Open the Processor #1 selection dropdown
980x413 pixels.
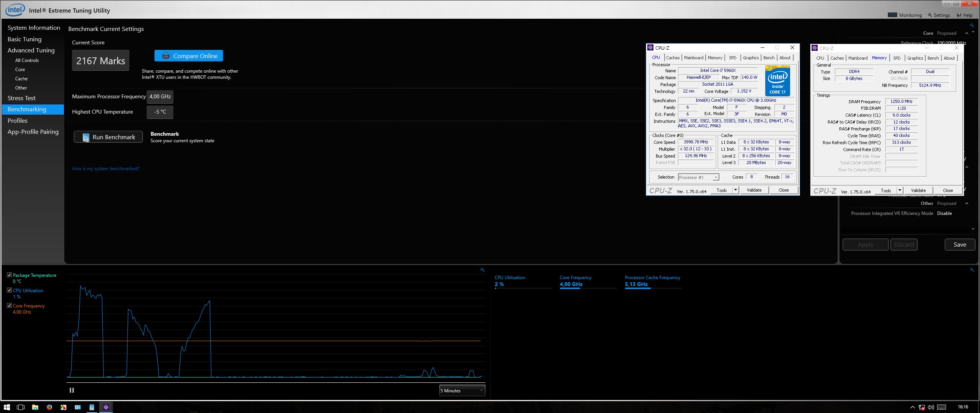(699, 177)
